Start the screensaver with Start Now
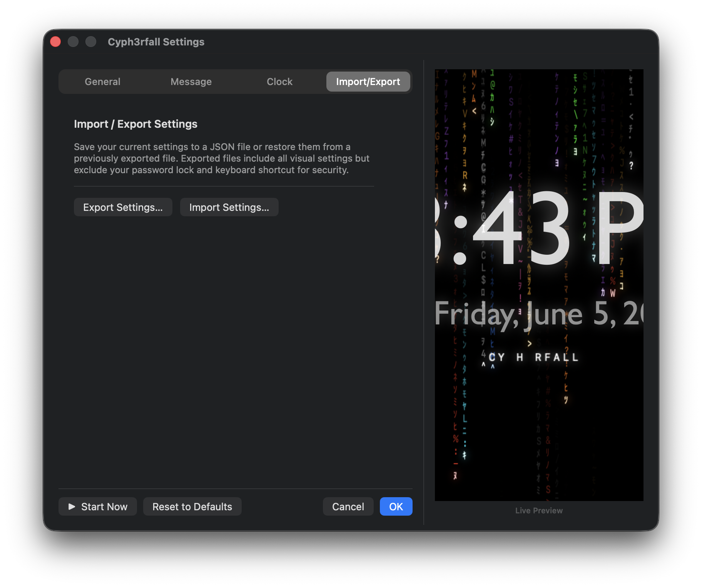The height and width of the screenshot is (588, 702). point(98,506)
